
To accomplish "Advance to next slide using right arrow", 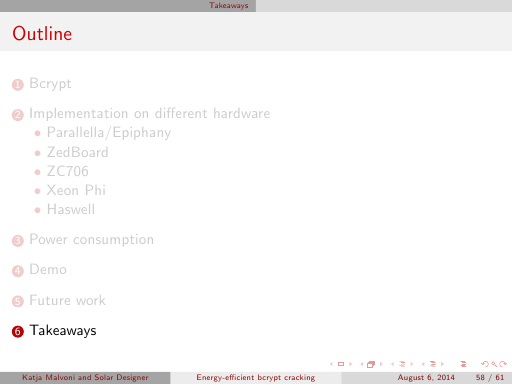I will [350, 364].
